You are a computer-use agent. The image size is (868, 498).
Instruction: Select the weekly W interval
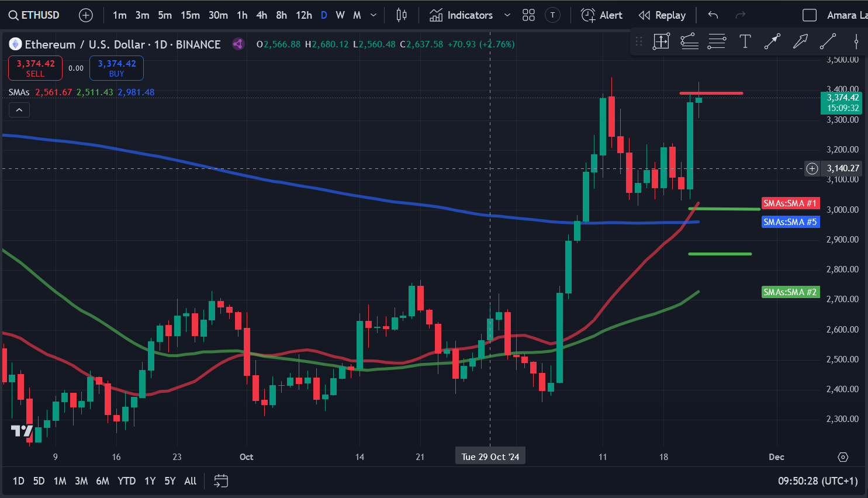click(x=340, y=15)
